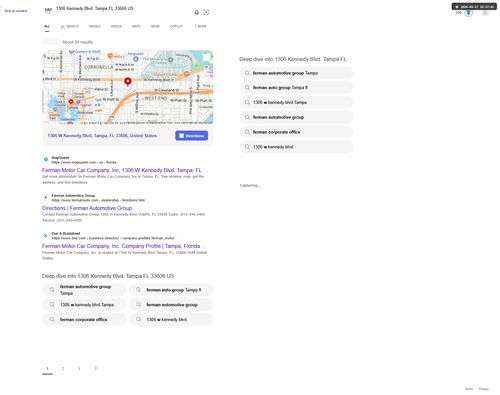The width and height of the screenshot is (500, 395).
Task: Select bottom suggestion 'ferman automotive group'
Action: [171, 305]
